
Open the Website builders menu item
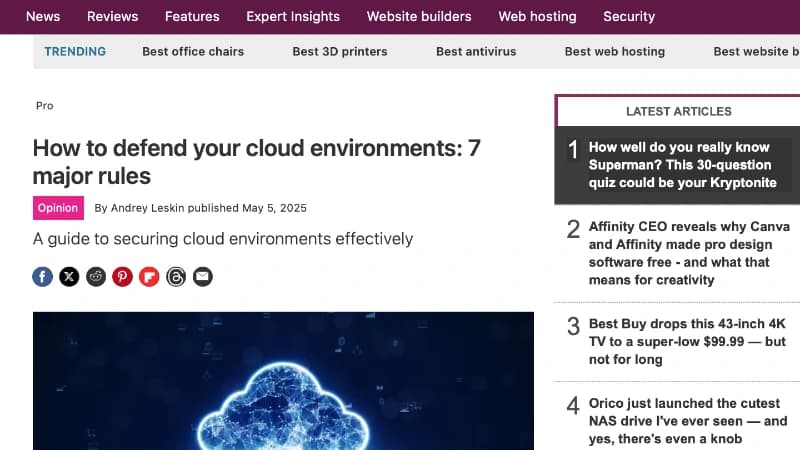pyautogui.click(x=419, y=16)
